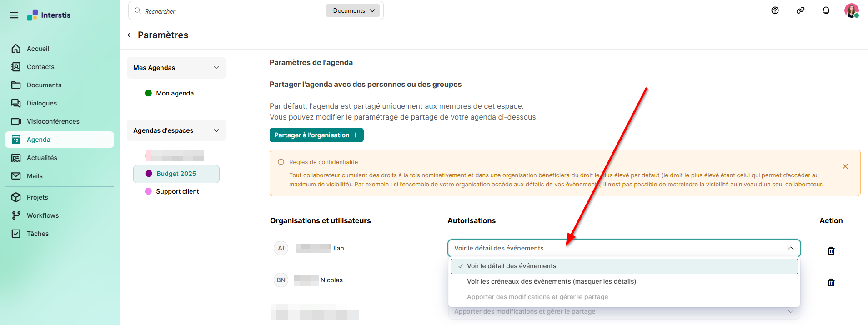Select the green Mon agenda calendar
Screen dimensions: 868x325
[x=175, y=93]
